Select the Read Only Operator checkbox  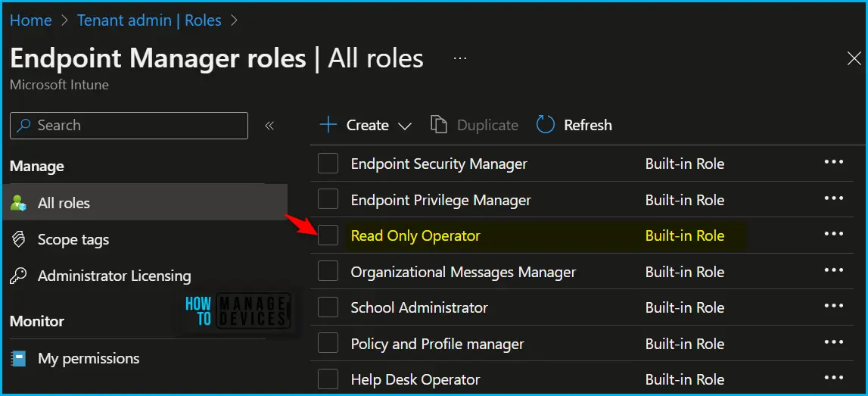tap(328, 236)
